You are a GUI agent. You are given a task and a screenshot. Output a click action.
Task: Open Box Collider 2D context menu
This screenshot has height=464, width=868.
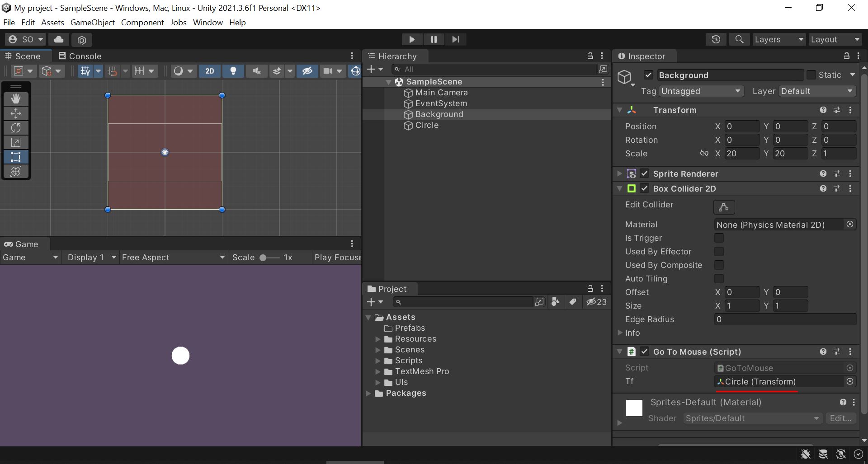[x=850, y=188]
